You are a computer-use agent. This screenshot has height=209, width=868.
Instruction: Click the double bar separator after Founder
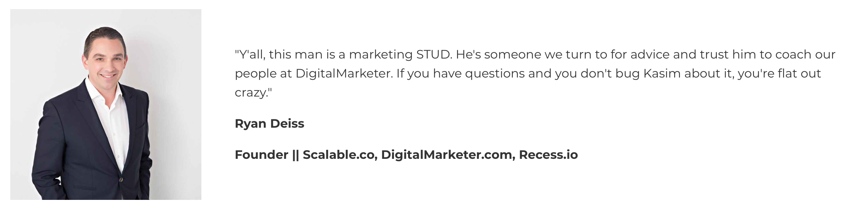click(x=295, y=155)
